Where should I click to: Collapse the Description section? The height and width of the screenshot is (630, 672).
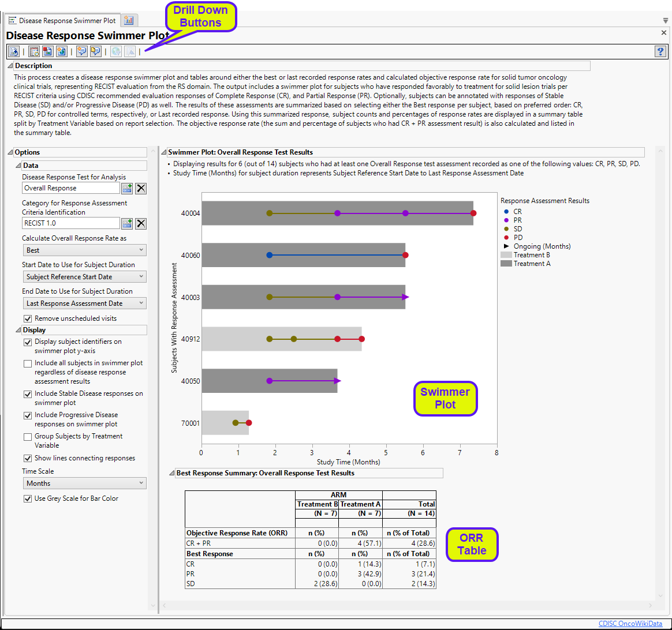coord(10,66)
